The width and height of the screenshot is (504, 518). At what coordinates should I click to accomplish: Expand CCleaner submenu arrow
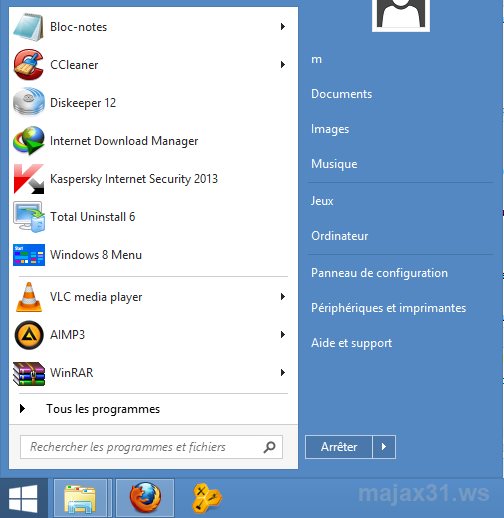[x=283, y=65]
